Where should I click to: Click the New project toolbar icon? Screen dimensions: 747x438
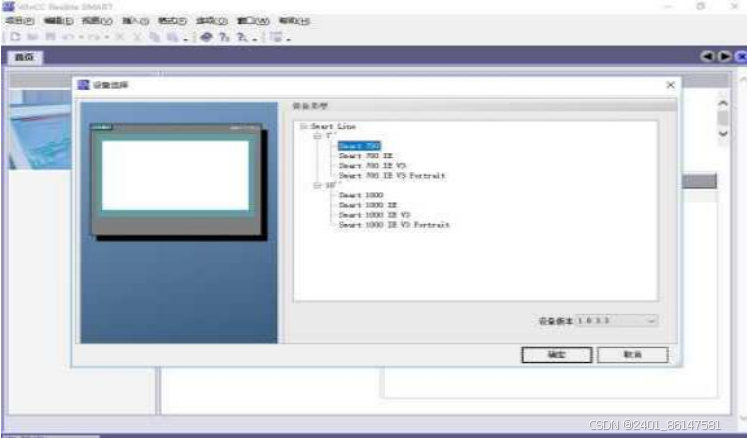coord(15,37)
